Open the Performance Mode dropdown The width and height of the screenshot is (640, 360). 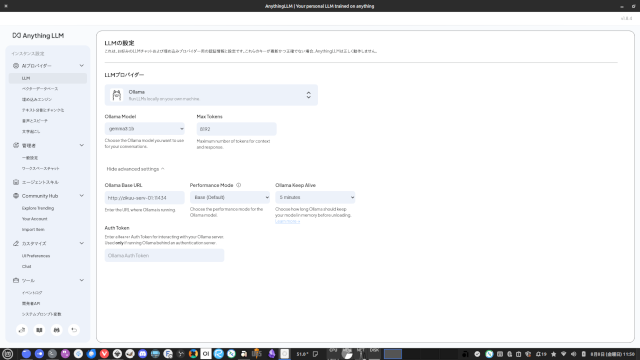click(230, 198)
